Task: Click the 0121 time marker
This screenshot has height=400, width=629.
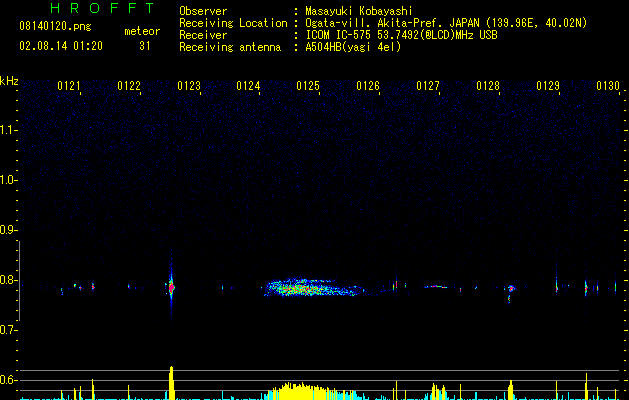Action: tap(69, 86)
